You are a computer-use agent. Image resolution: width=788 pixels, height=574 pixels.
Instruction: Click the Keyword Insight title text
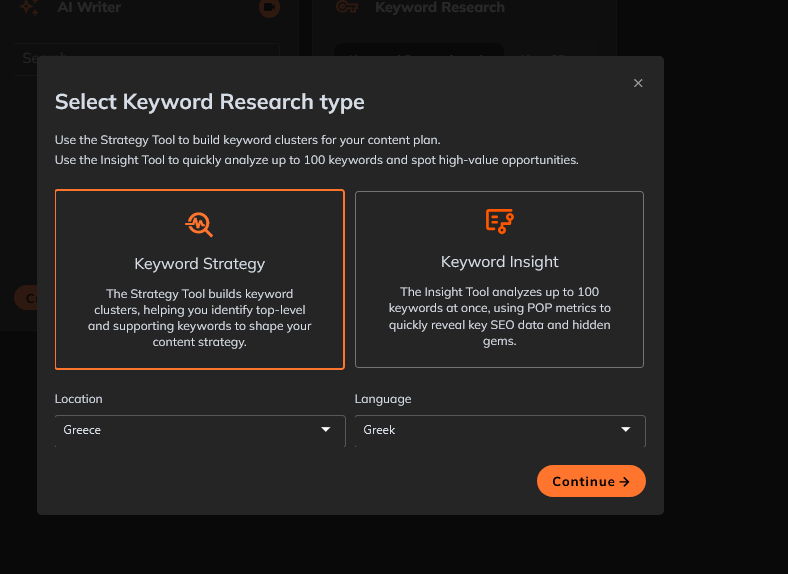(500, 262)
